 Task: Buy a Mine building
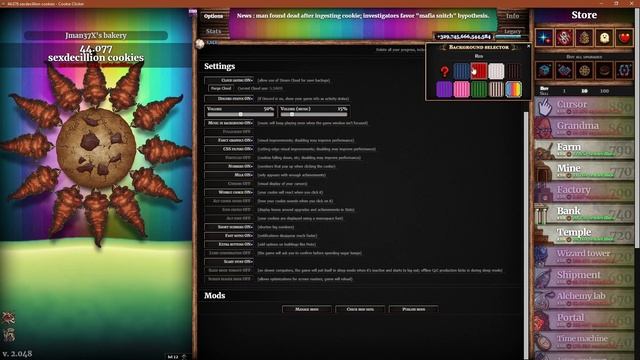click(584, 171)
